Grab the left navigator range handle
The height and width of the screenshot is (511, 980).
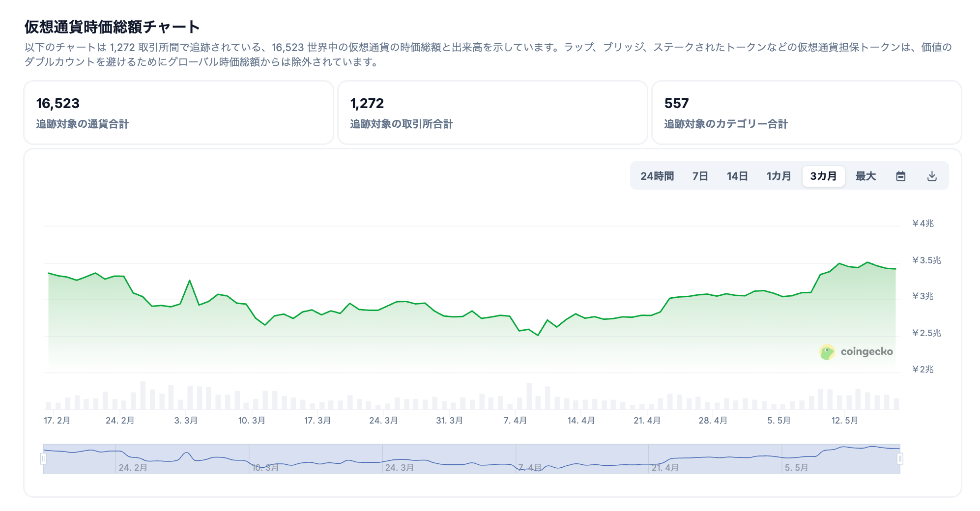pyautogui.click(x=43, y=458)
